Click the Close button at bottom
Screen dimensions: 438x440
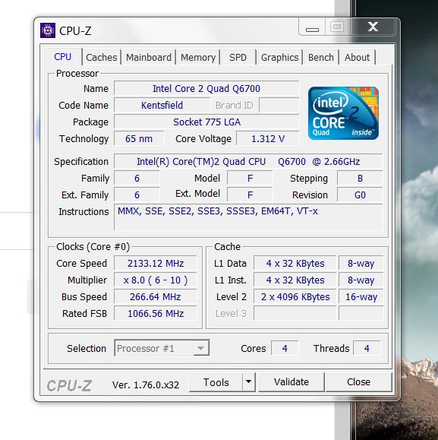click(358, 382)
